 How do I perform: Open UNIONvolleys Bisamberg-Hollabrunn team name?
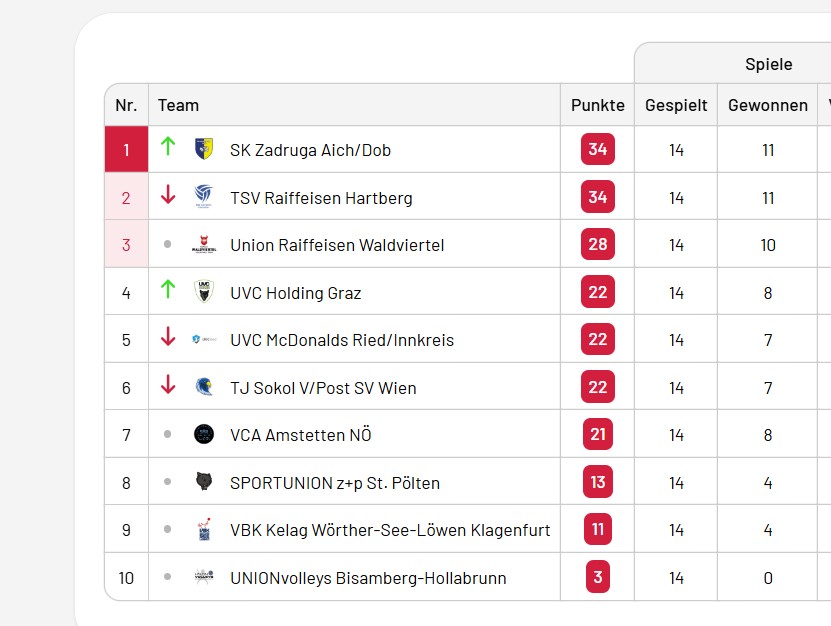click(x=368, y=578)
